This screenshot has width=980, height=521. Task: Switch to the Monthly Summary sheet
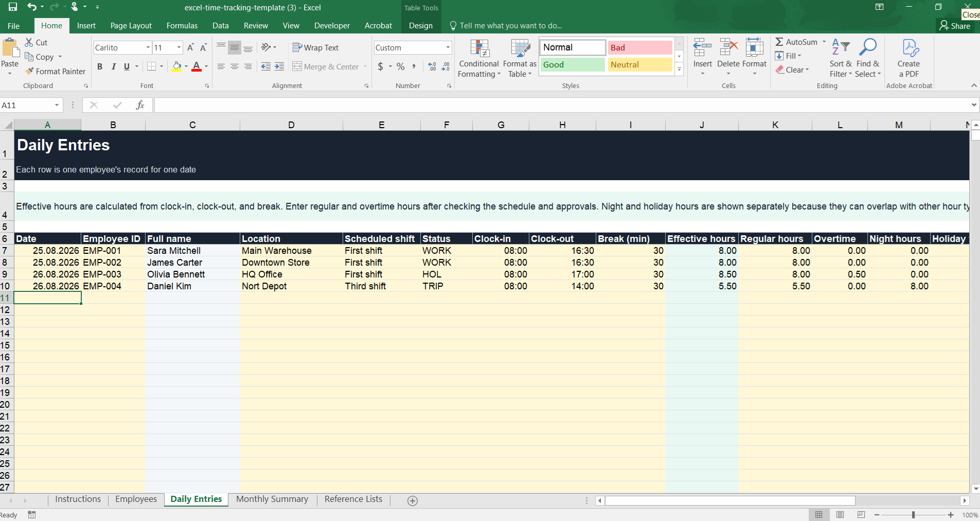[272, 499]
